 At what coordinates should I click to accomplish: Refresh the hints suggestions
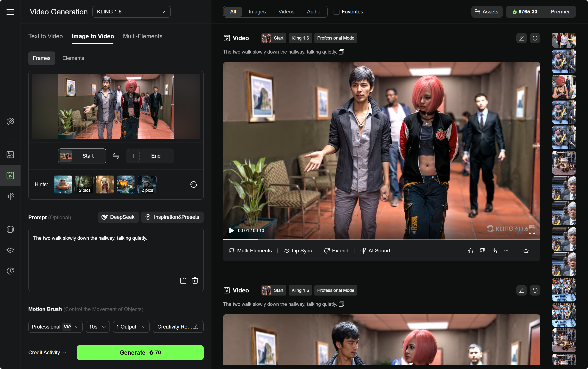tap(193, 184)
